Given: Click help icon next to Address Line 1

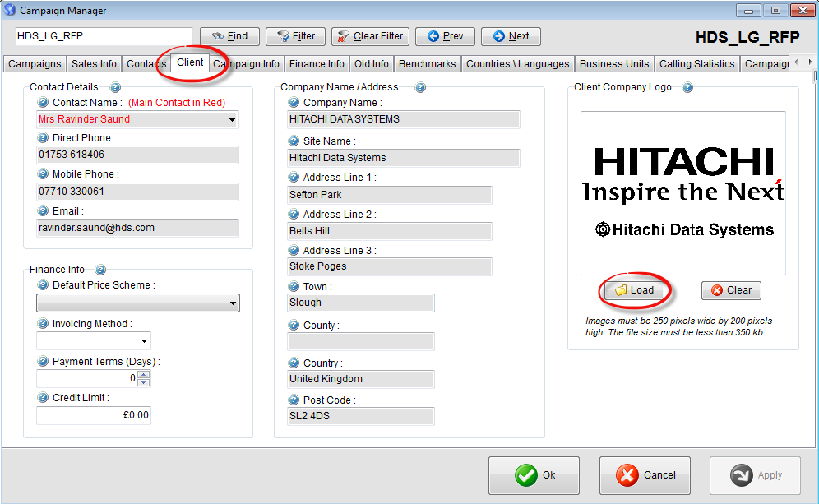Looking at the screenshot, I should (x=294, y=178).
